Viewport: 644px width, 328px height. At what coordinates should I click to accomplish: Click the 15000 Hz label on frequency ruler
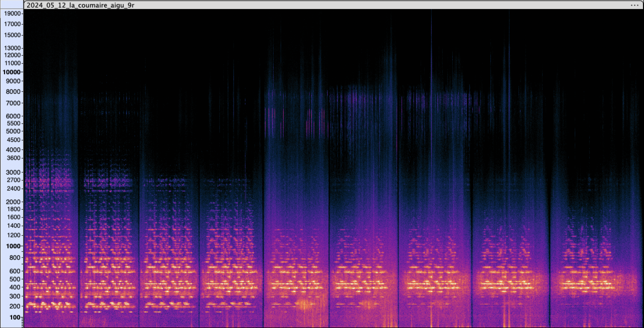pyautogui.click(x=12, y=35)
